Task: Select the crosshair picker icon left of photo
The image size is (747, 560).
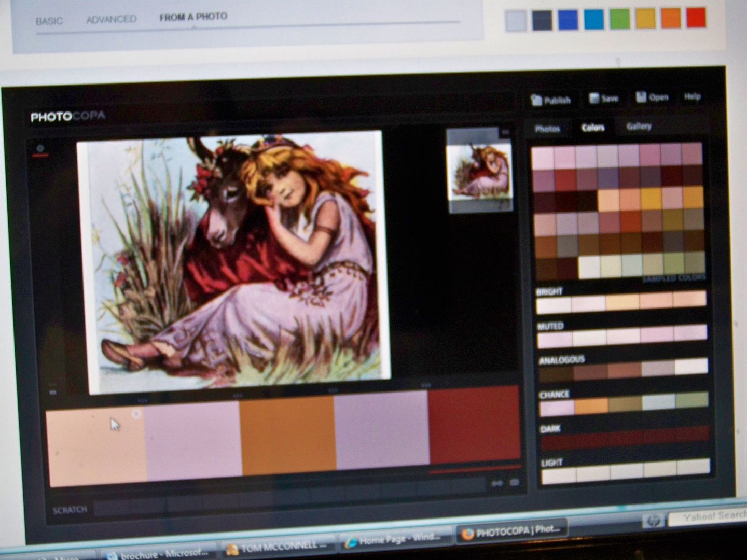Action: (40, 149)
